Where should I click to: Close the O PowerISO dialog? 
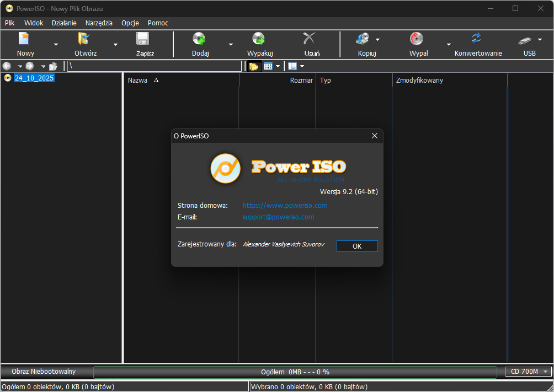pos(375,136)
